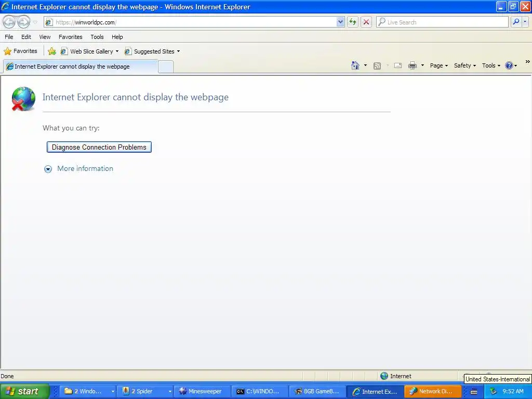
Task: Open the Tools menu in menu bar
Action: click(x=97, y=37)
